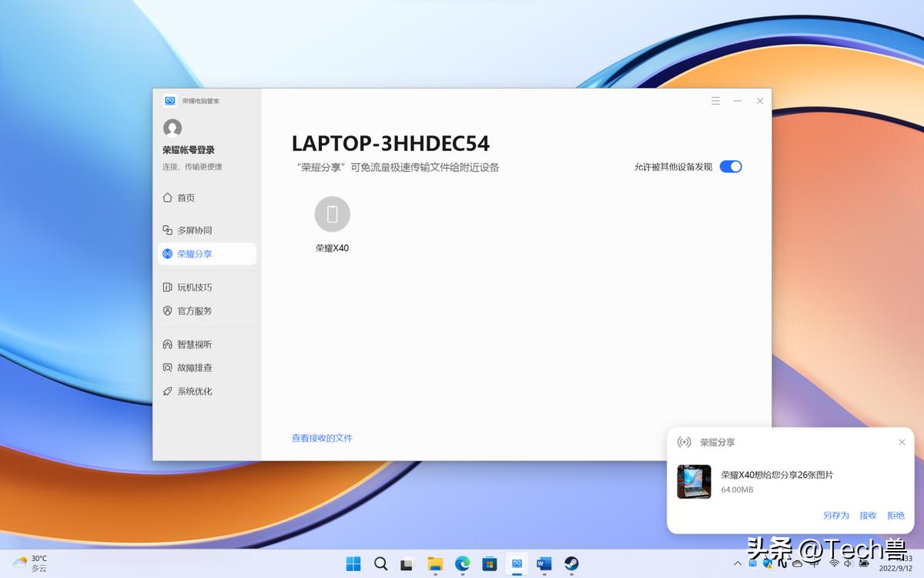Open Microsoft Word from the taskbar
924x578 pixels.
click(x=544, y=564)
